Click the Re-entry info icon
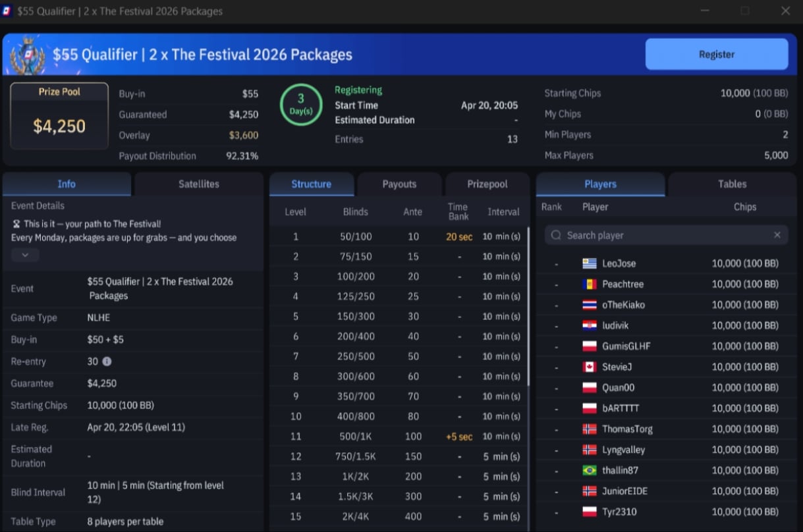 107,361
